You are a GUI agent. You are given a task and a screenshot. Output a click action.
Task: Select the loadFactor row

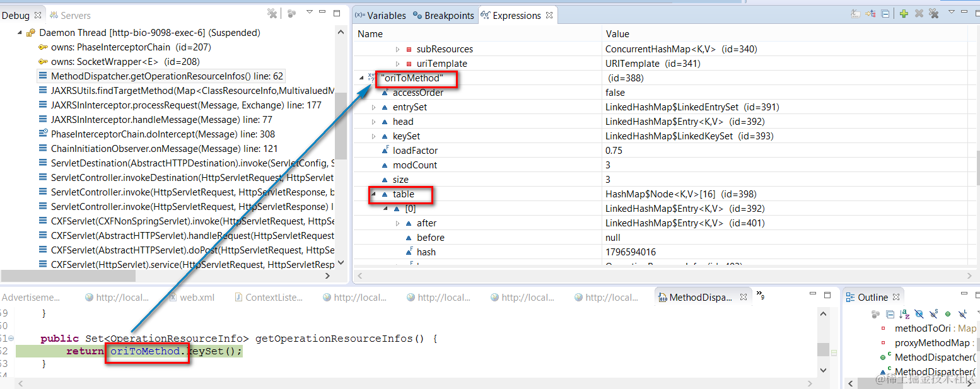pos(661,150)
